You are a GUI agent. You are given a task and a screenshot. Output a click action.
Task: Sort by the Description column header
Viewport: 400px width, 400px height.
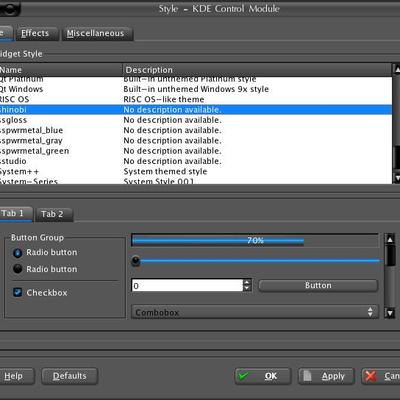(x=257, y=70)
